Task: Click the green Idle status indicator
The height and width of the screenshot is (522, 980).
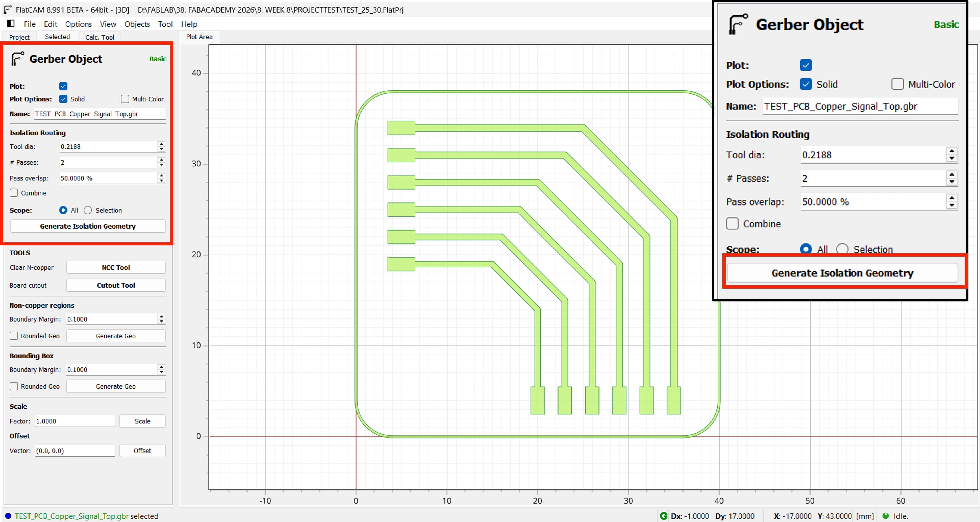Action: click(886, 516)
